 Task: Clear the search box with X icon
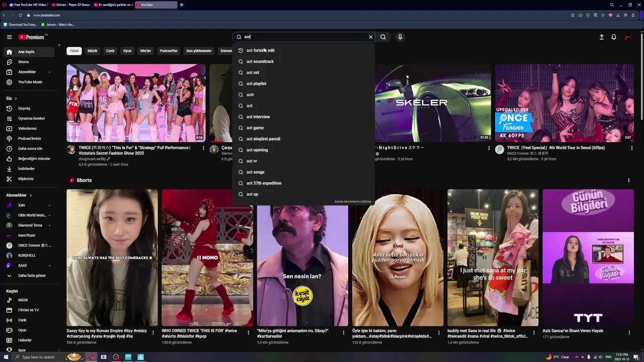(371, 37)
